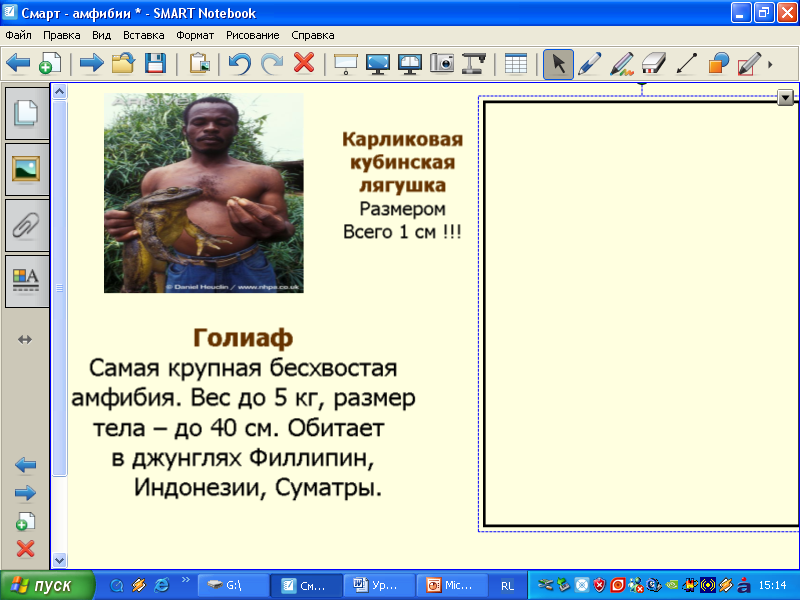Viewport: 800px width, 600px height.
Task: Move the sidebar to the other side
Action: (x=25, y=339)
